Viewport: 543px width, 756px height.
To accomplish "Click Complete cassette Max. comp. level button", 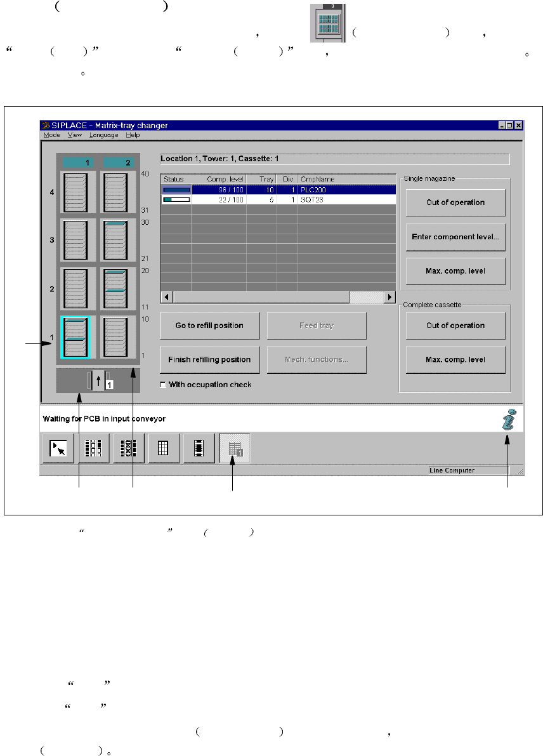I will (455, 360).
